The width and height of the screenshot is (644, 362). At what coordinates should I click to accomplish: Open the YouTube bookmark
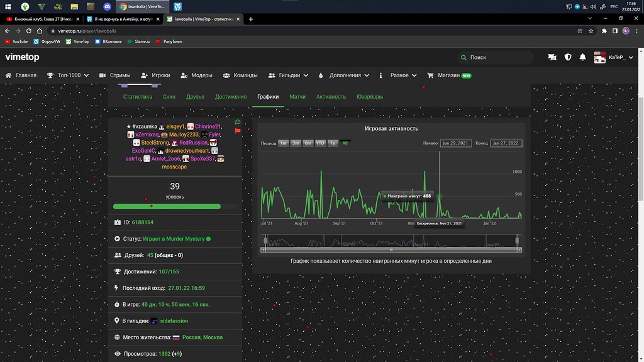coord(16,41)
